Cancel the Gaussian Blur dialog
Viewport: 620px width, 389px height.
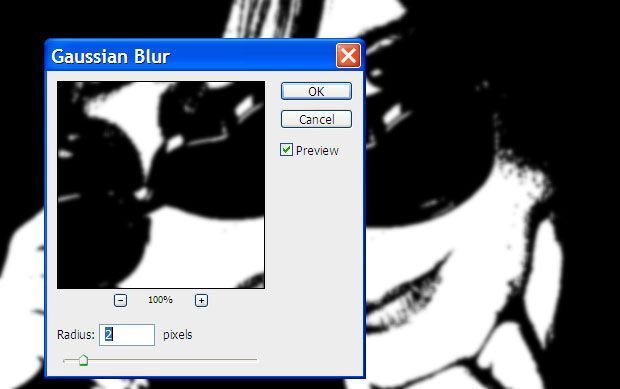(x=316, y=119)
